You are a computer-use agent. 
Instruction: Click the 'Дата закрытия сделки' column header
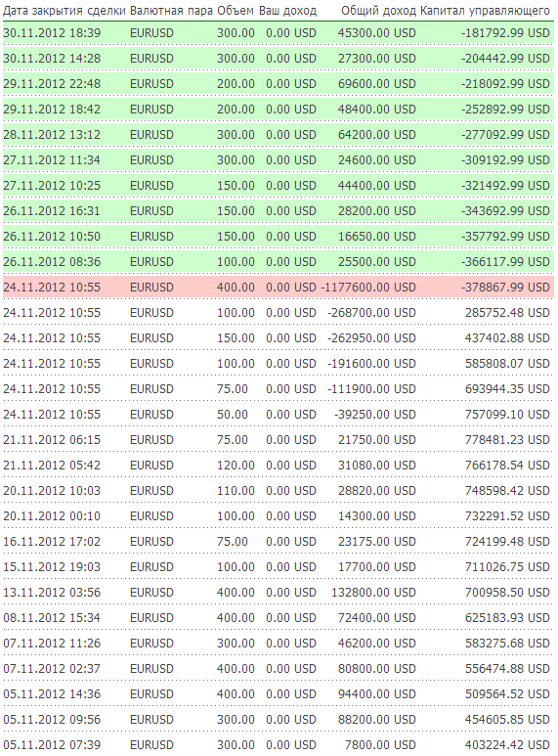pyautogui.click(x=64, y=11)
